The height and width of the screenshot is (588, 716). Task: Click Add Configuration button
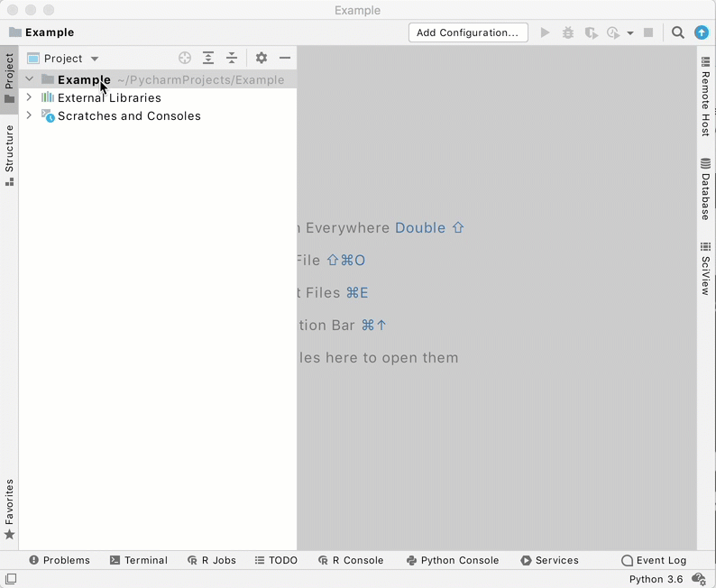tap(468, 32)
